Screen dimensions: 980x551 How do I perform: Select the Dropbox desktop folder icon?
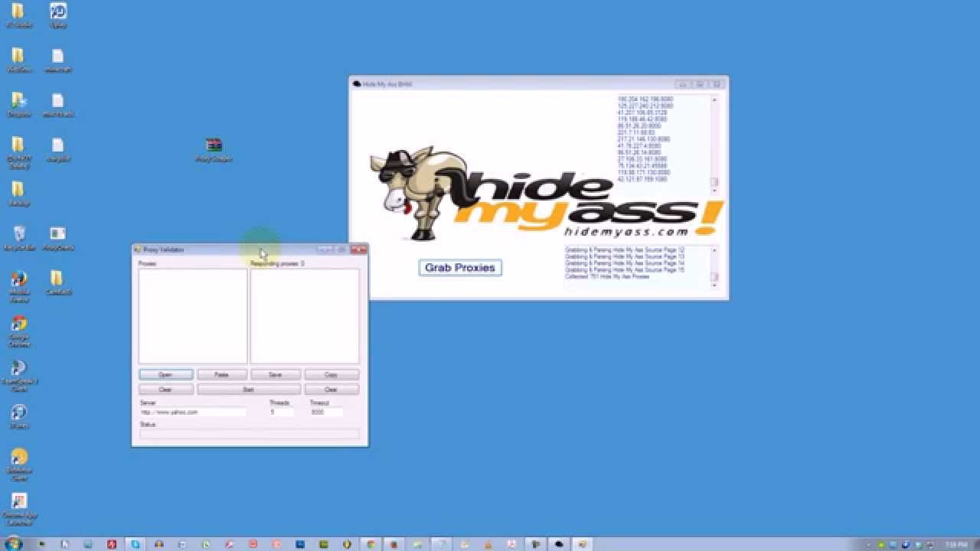pyautogui.click(x=18, y=105)
